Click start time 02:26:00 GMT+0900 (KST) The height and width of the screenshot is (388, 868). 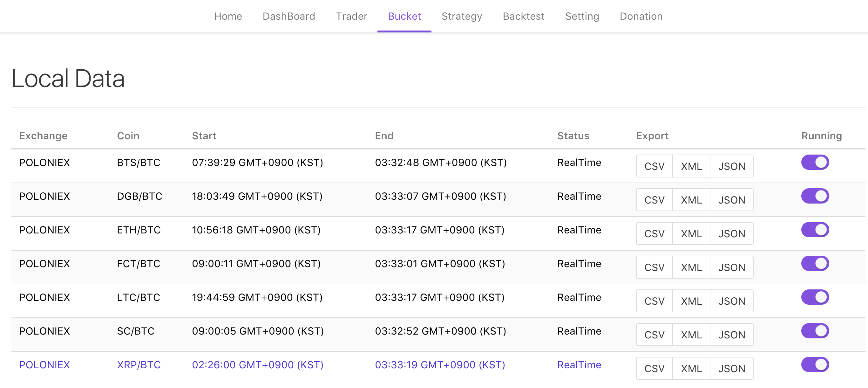coord(257,365)
